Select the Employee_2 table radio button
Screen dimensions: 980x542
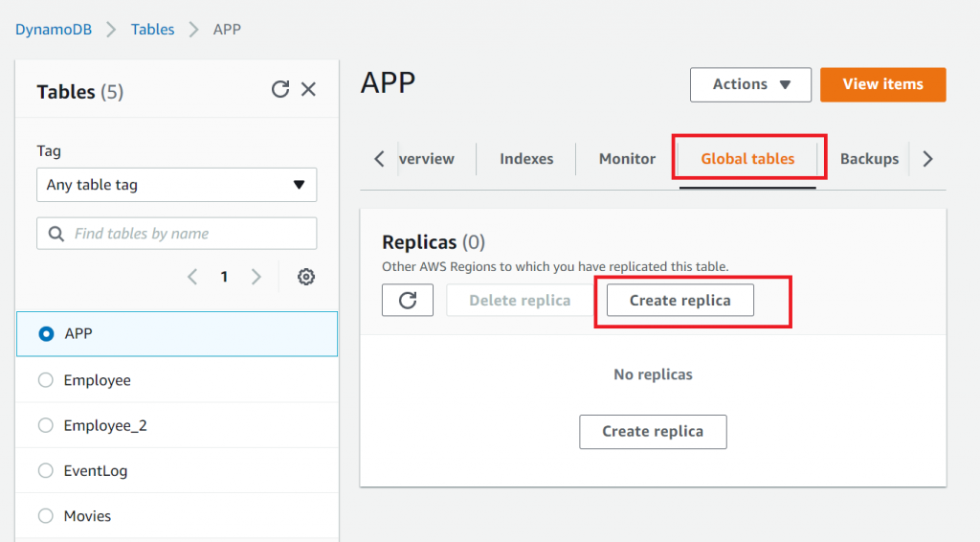pyautogui.click(x=46, y=426)
